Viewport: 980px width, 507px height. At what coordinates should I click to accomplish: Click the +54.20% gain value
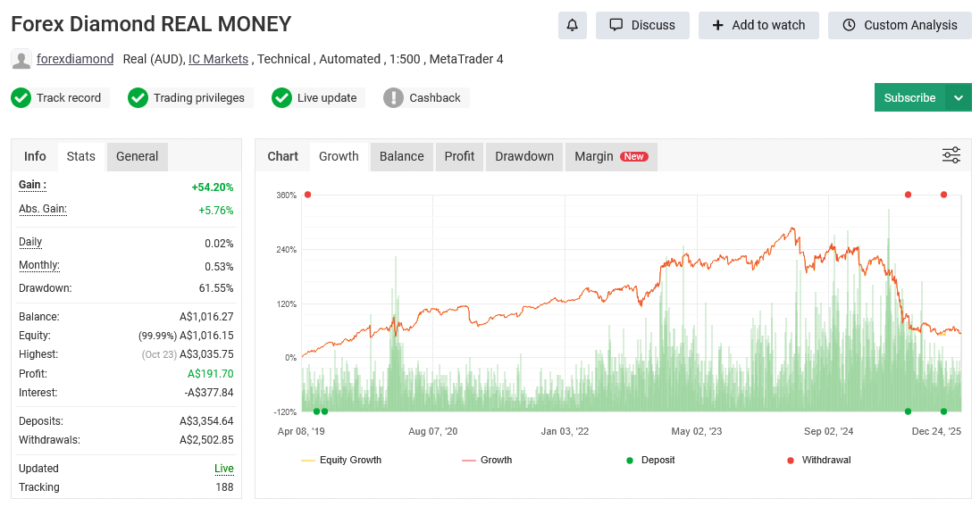[213, 187]
